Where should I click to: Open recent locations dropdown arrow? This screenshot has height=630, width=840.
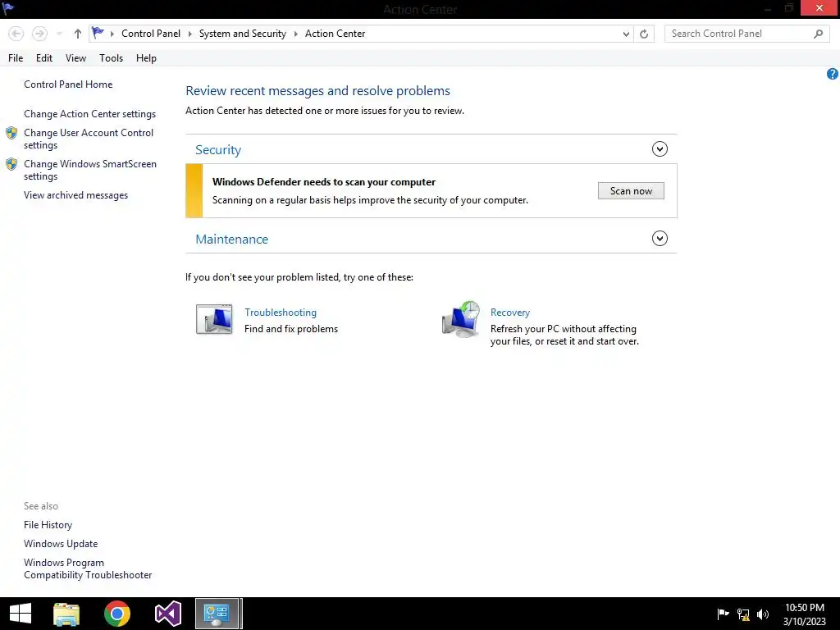pyautogui.click(x=59, y=34)
